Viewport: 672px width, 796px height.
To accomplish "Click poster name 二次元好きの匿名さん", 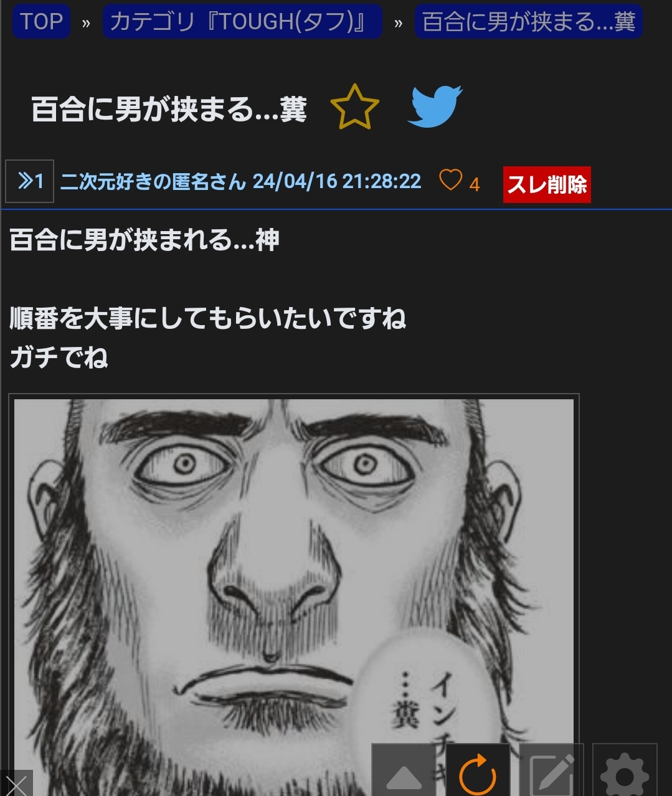I will point(154,182).
